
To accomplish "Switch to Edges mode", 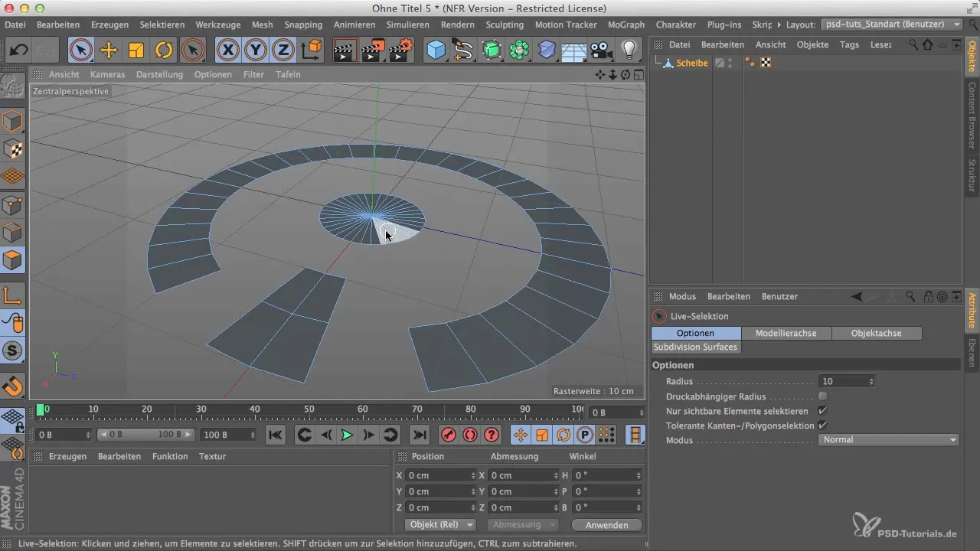I will (x=13, y=233).
